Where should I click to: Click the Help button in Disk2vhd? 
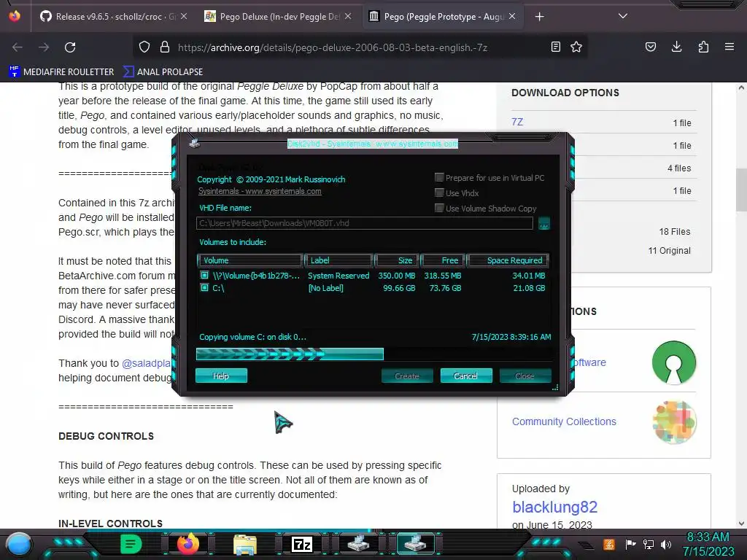(221, 376)
